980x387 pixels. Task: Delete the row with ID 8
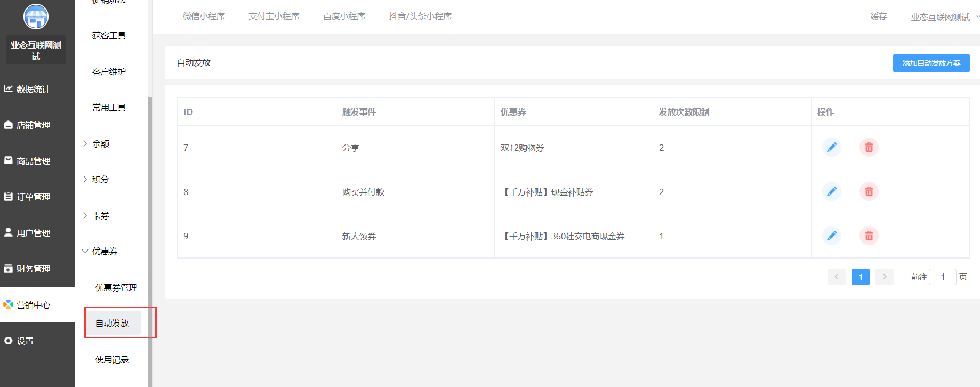(x=869, y=191)
